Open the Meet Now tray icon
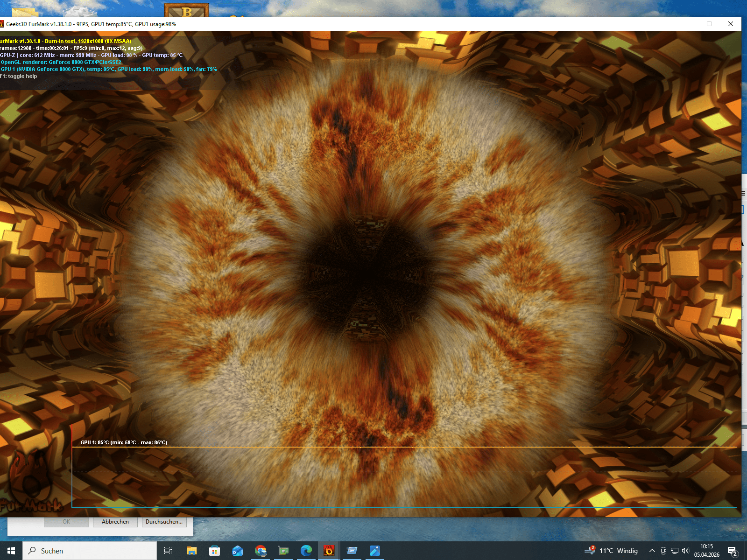Viewport: 747px width, 560px height. point(663,551)
